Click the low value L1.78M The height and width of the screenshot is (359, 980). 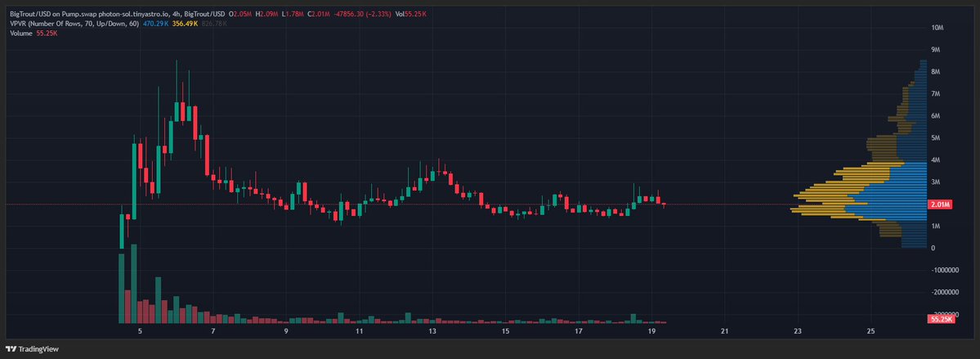[x=292, y=13]
